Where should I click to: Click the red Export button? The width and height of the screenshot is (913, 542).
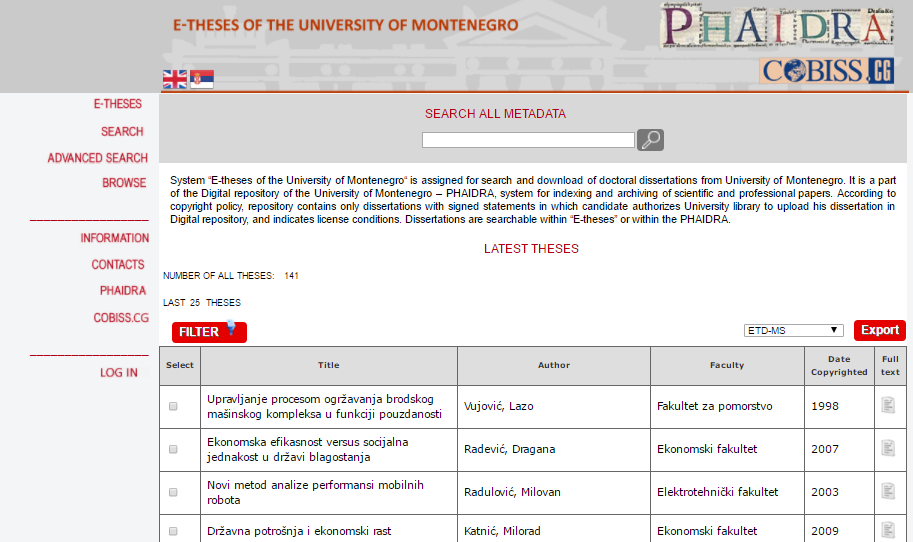pos(880,330)
